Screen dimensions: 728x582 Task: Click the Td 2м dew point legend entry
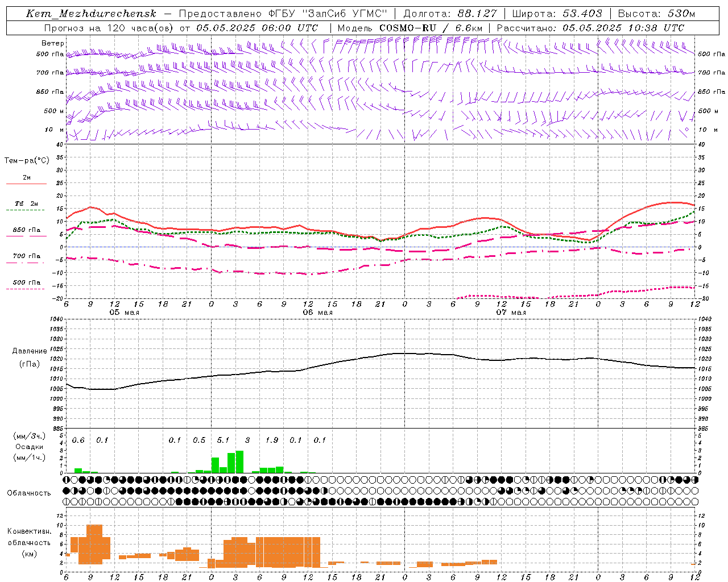click(27, 203)
